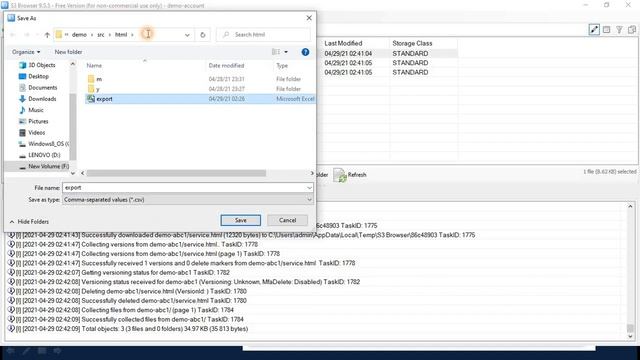
Task: Open the change view options dropdown
Action: click(x=286, y=52)
